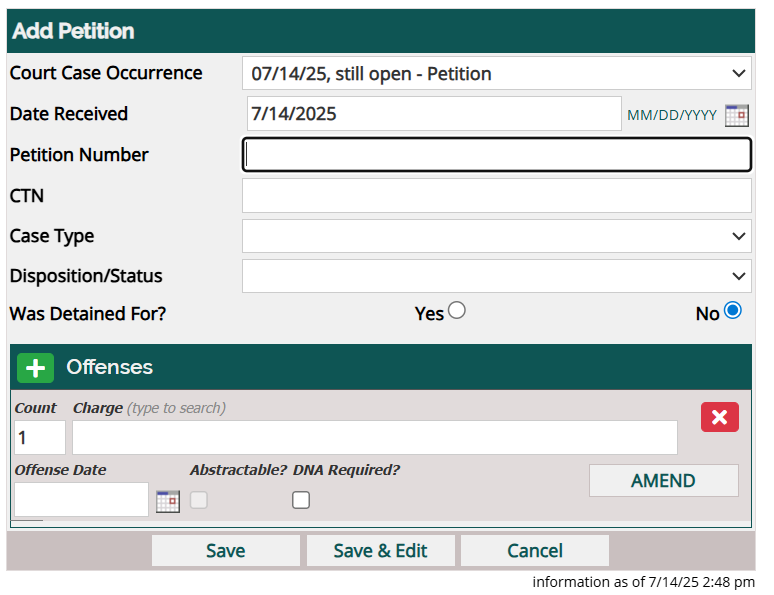This screenshot has width=774, height=595.
Task: Click the Offense Date input box
Action: 81,500
